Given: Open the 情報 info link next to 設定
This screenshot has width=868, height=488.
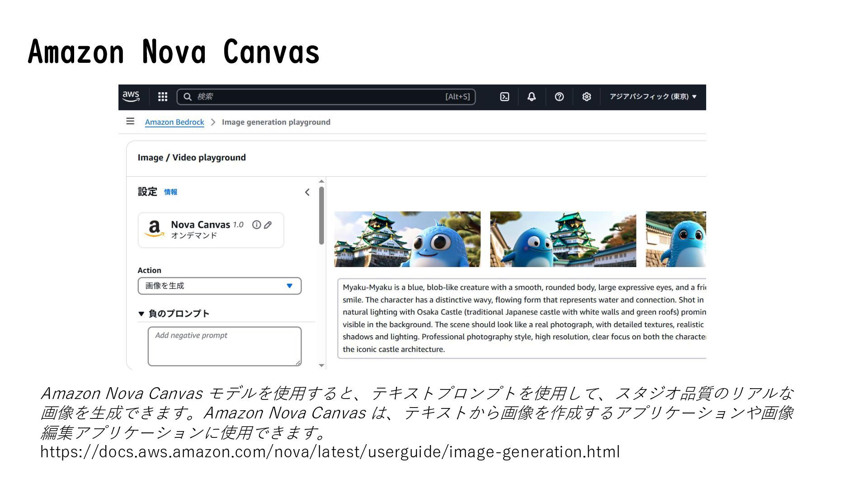Looking at the screenshot, I should pyautogui.click(x=170, y=192).
